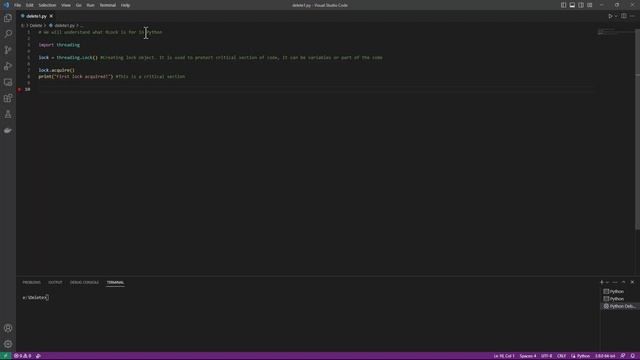This screenshot has height=360, width=640.
Task: Open the Remote Explorer view
Action: [8, 82]
